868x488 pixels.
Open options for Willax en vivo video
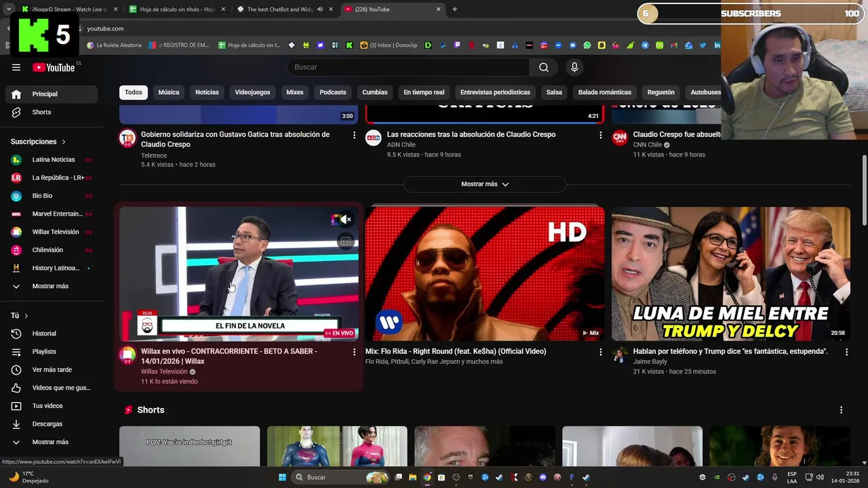354,352
